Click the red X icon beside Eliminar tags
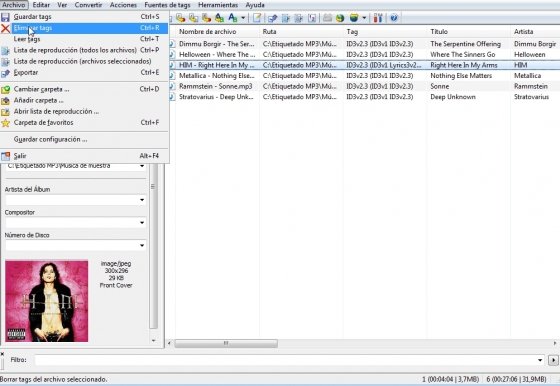560x386 pixels. coord(5,28)
